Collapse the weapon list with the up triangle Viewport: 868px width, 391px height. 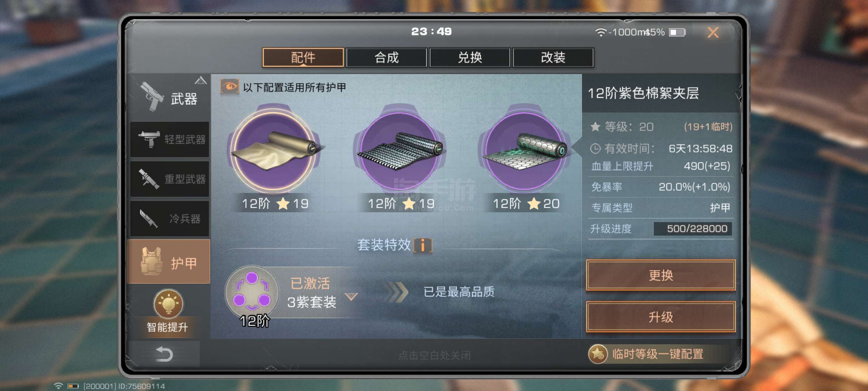tap(200, 80)
